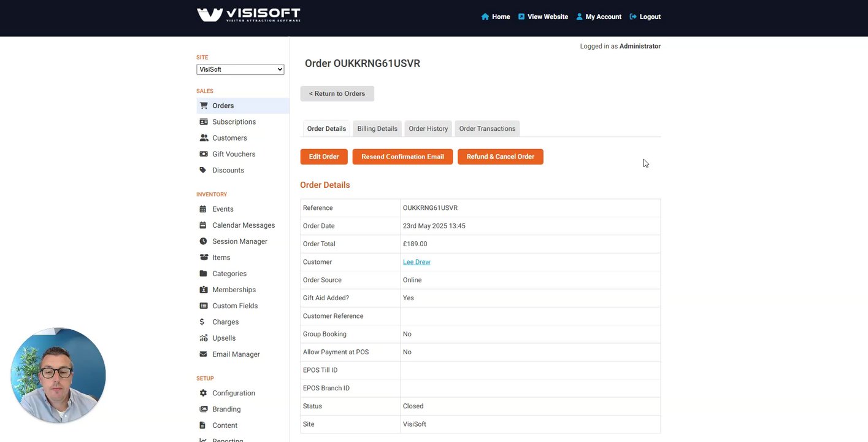Click the Customers people icon
This screenshot has width=868, height=442.
(204, 138)
